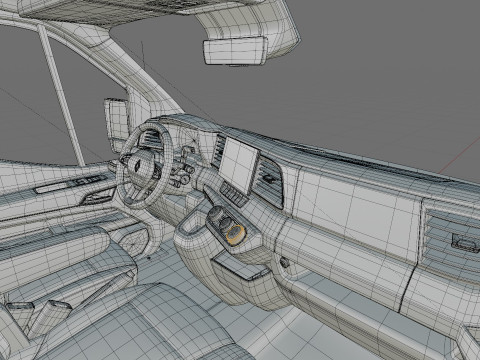The width and height of the screenshot is (480, 360).
Task: Select the door pull handle recess
Action: [x=98, y=197]
